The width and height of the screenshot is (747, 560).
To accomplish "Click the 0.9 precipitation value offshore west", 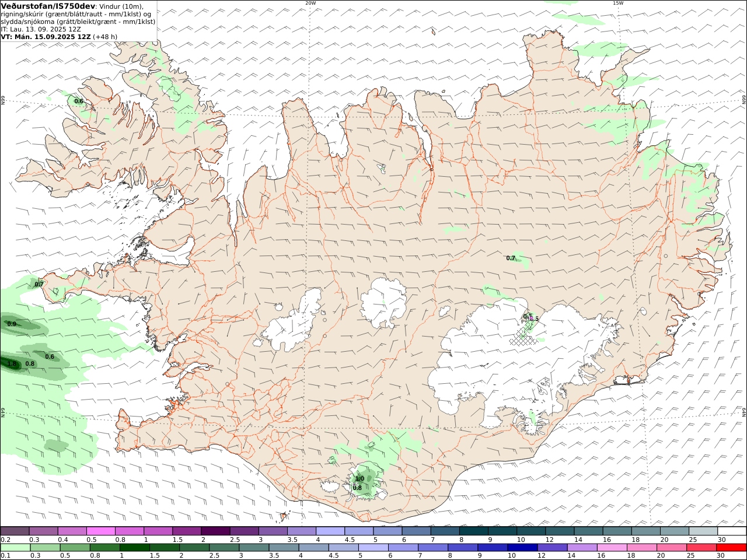I will [x=12, y=324].
